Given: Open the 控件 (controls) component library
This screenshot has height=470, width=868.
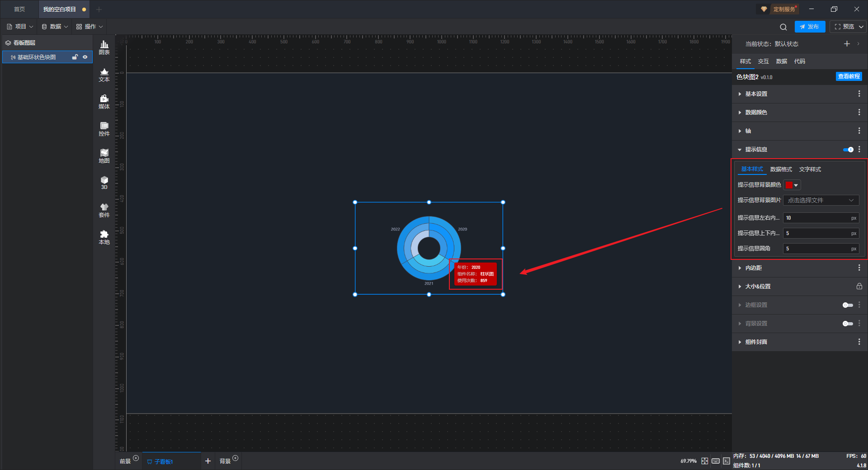Looking at the screenshot, I should click(x=104, y=129).
